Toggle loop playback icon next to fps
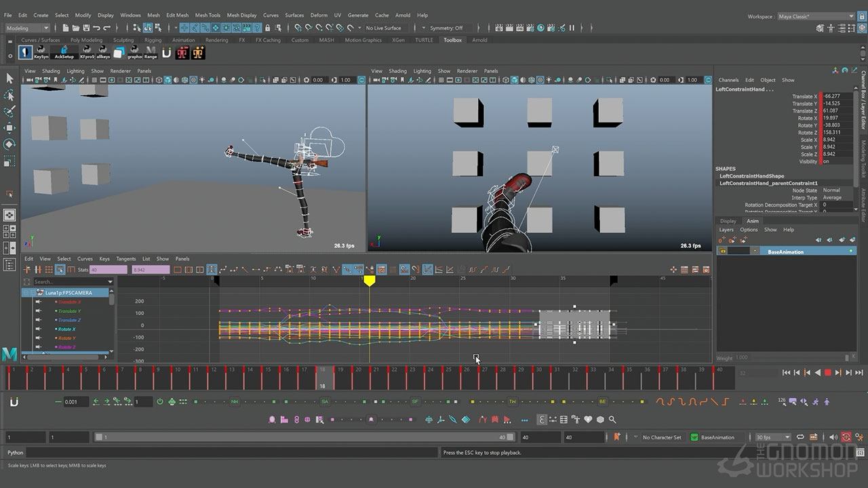The height and width of the screenshot is (488, 868). [x=800, y=437]
